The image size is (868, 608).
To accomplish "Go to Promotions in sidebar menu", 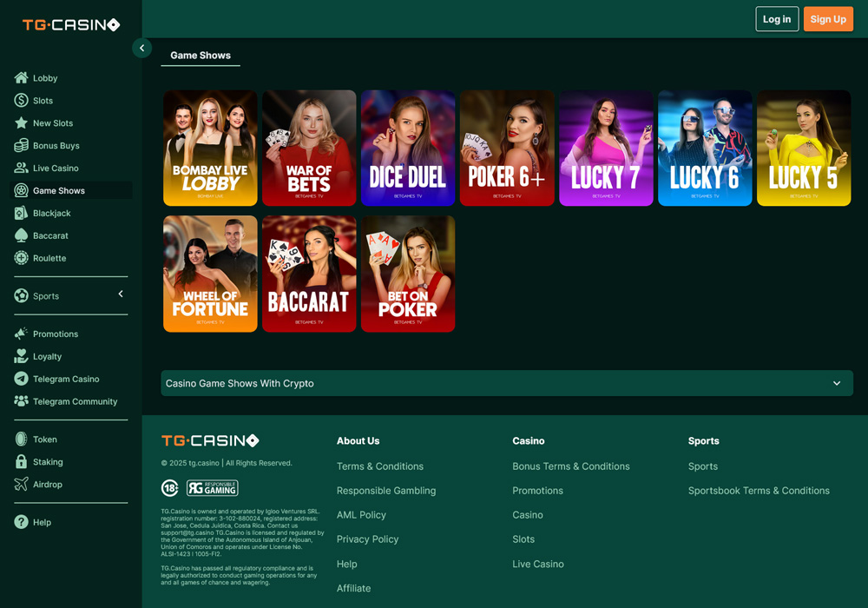I will (x=56, y=334).
